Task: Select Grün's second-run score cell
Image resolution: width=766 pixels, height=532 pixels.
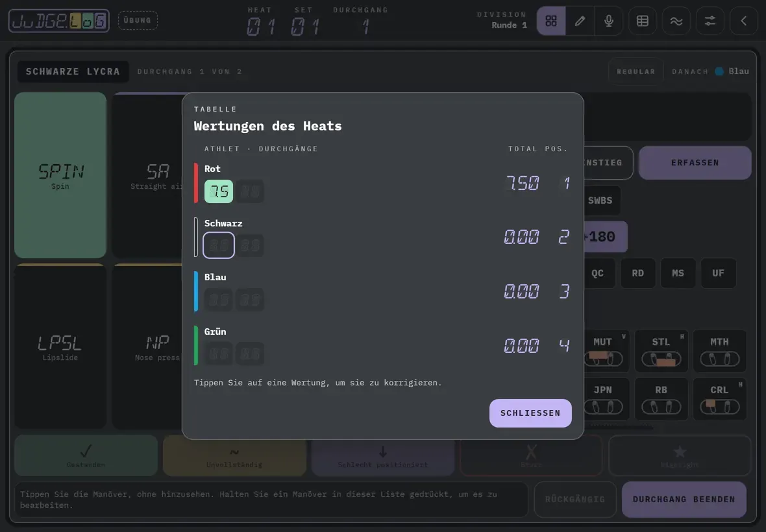Action: [250, 354]
